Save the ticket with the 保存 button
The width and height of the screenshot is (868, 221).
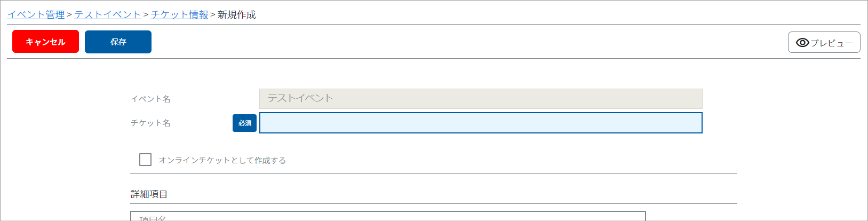tap(118, 42)
